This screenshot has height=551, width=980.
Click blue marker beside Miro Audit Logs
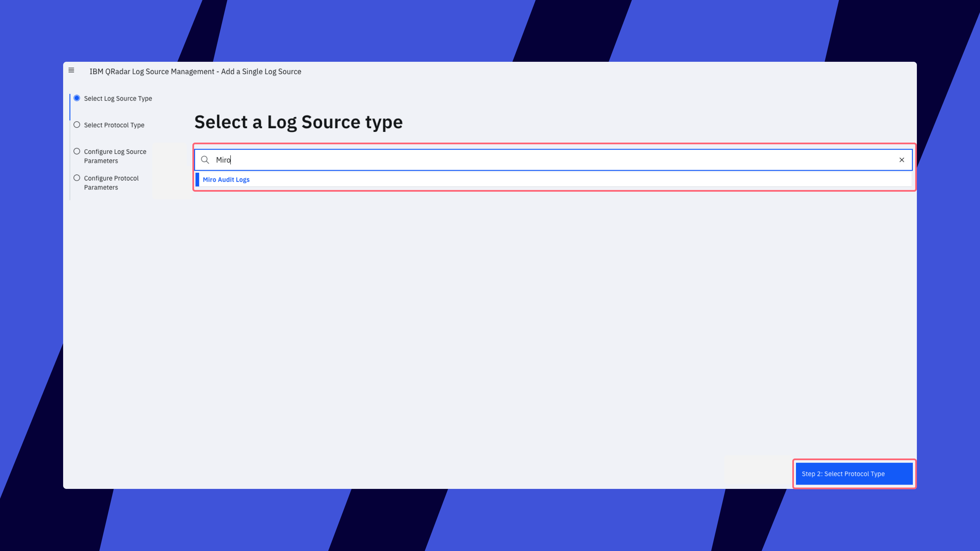pyautogui.click(x=197, y=179)
